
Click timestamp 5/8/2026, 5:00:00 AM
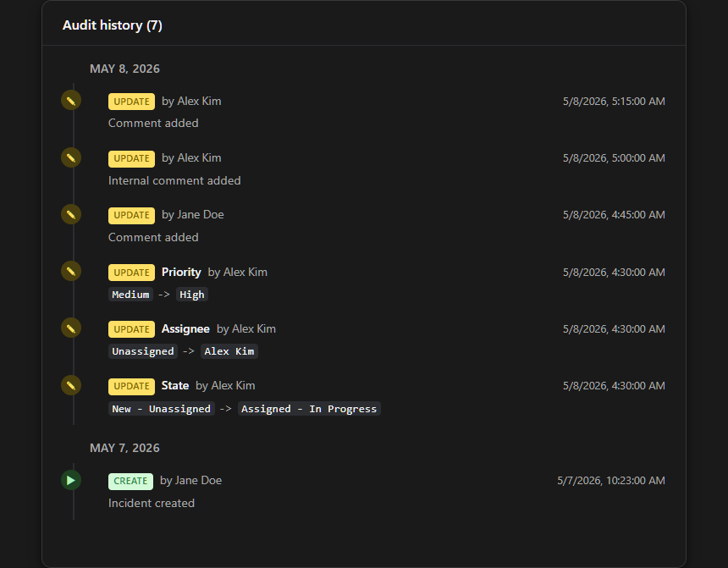(x=614, y=158)
